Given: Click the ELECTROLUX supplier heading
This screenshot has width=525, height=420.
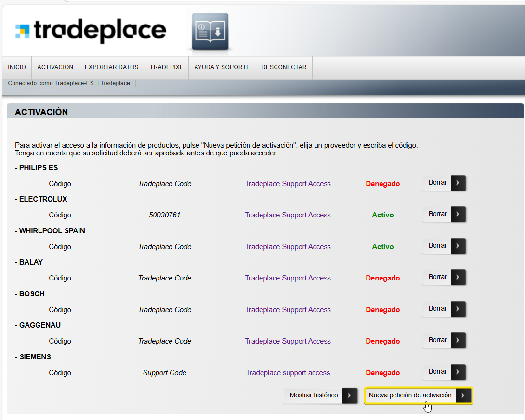Looking at the screenshot, I should point(41,199).
